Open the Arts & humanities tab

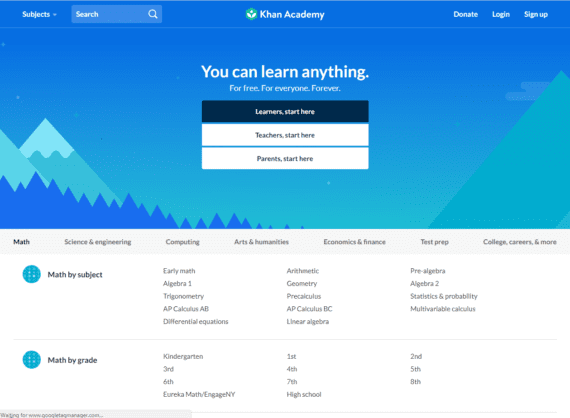(261, 242)
